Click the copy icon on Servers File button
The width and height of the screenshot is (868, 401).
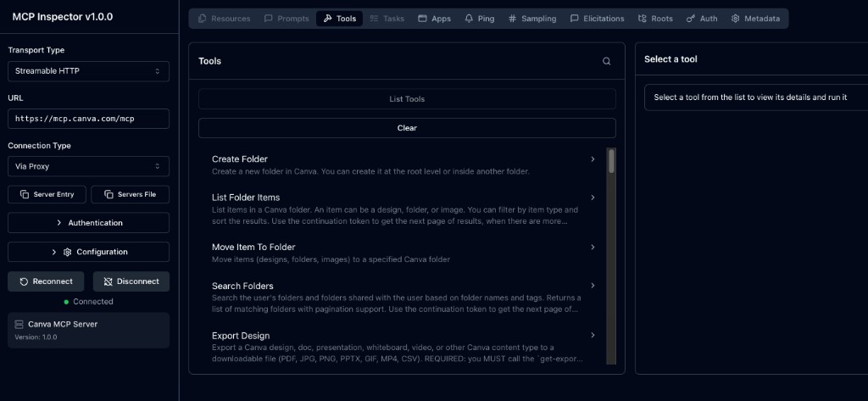coord(108,194)
